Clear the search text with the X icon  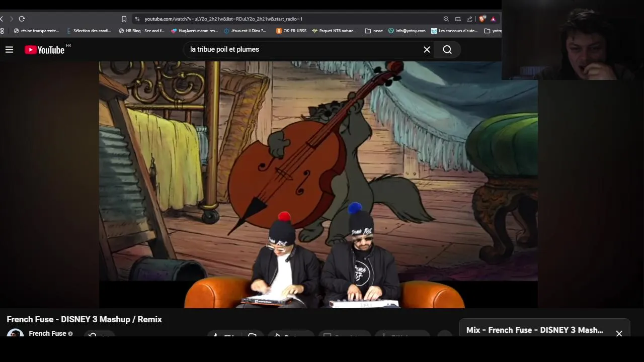(x=427, y=49)
